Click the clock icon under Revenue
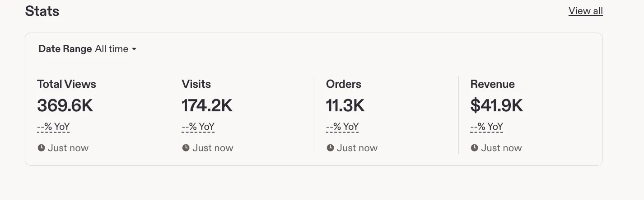 point(474,148)
